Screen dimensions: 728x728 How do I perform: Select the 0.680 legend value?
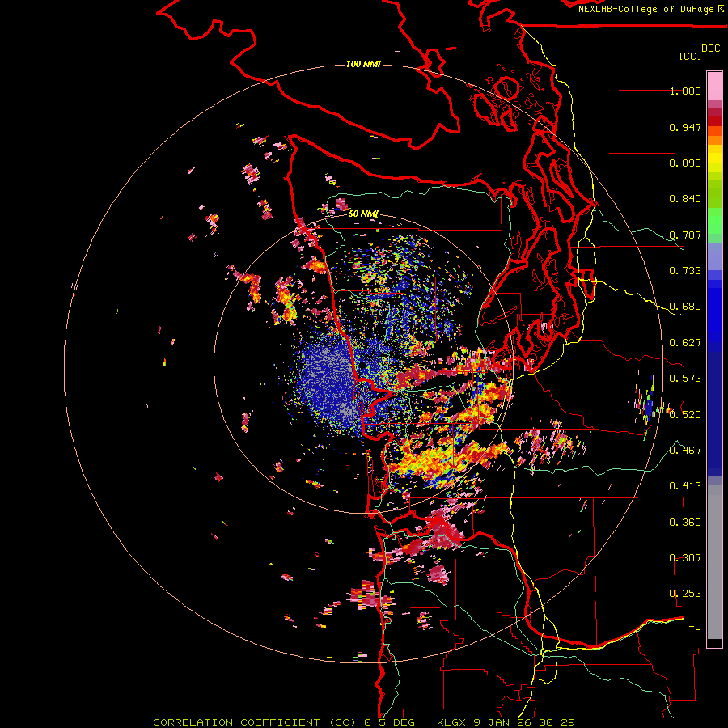tap(685, 307)
